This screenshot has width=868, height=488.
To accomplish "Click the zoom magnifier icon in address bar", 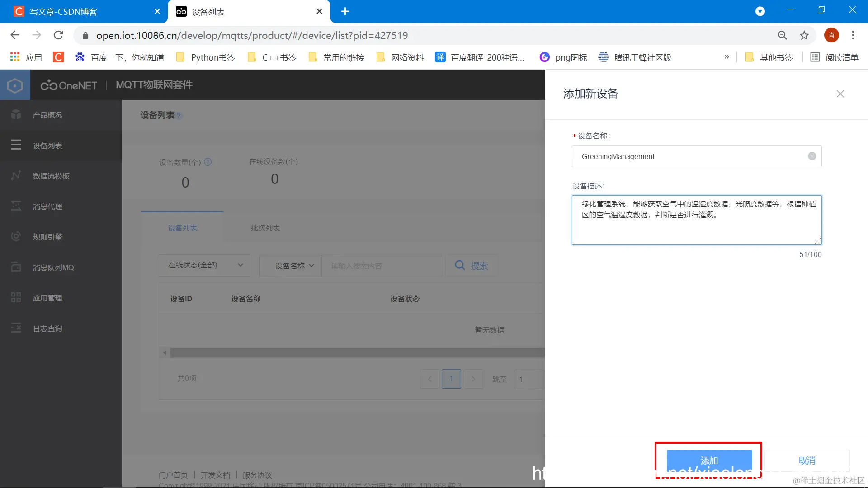I will tap(782, 35).
